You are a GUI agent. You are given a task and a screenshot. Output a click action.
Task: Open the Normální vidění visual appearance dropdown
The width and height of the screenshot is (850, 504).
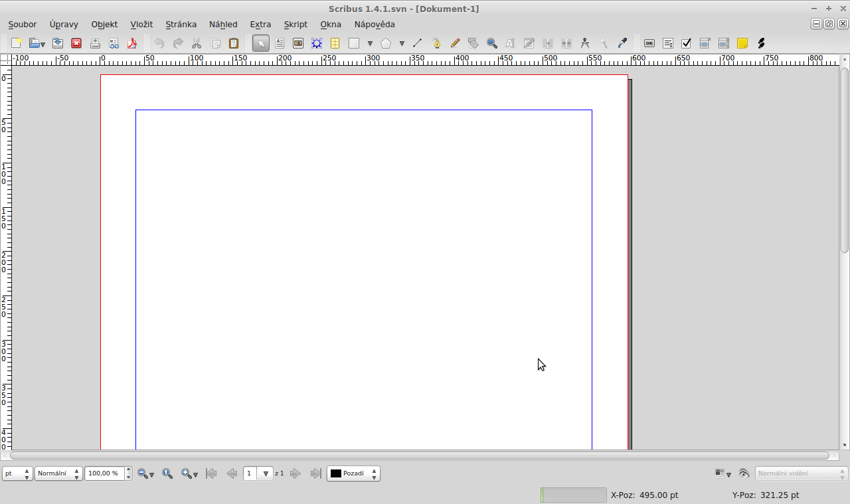click(802, 473)
